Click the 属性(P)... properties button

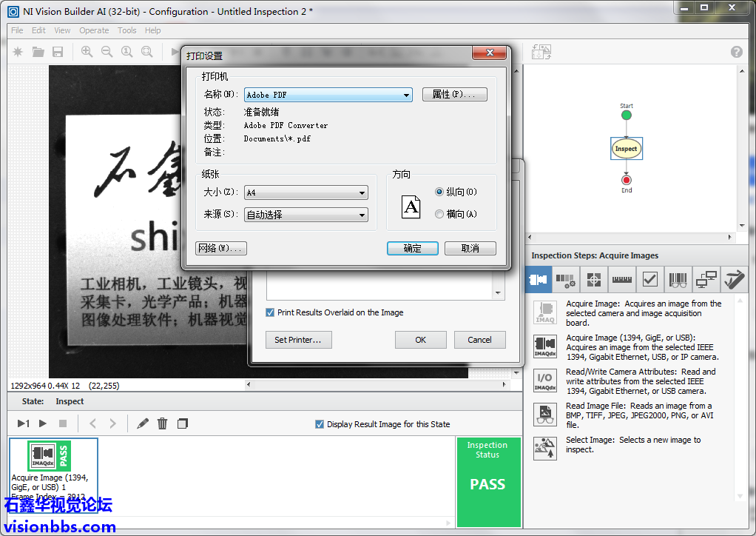(x=454, y=95)
